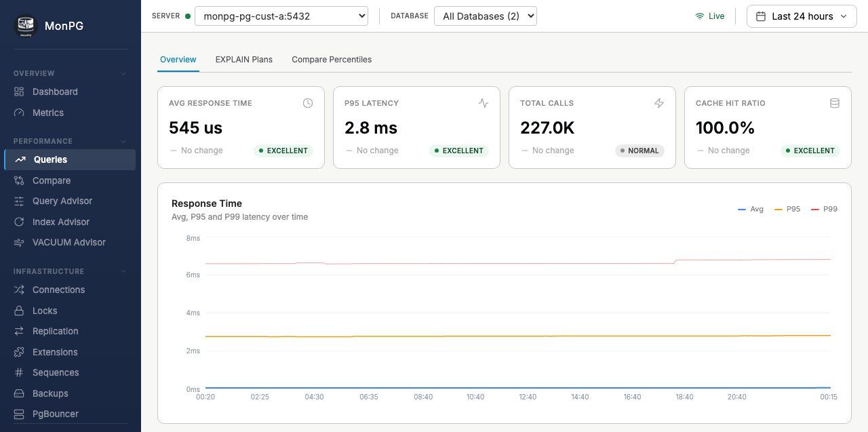This screenshot has height=432, width=868.
Task: Go to the Connections page
Action: tap(70, 290)
